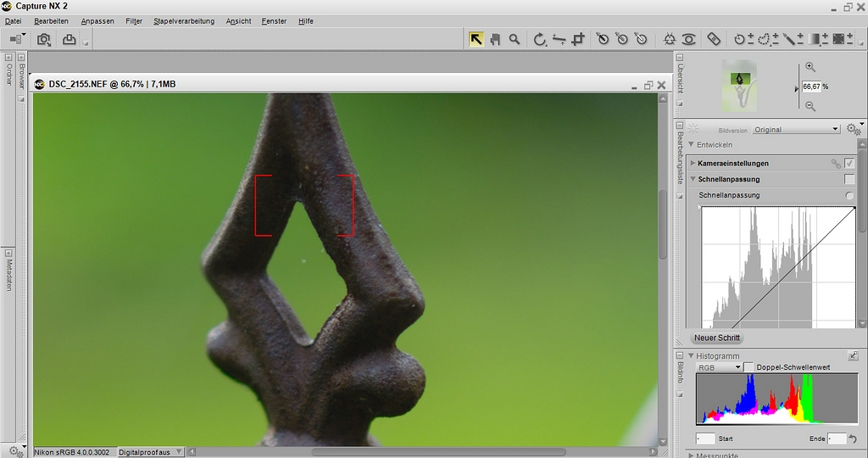Pop out the Histogramm panel
This screenshot has height=458, width=868.
tap(853, 355)
